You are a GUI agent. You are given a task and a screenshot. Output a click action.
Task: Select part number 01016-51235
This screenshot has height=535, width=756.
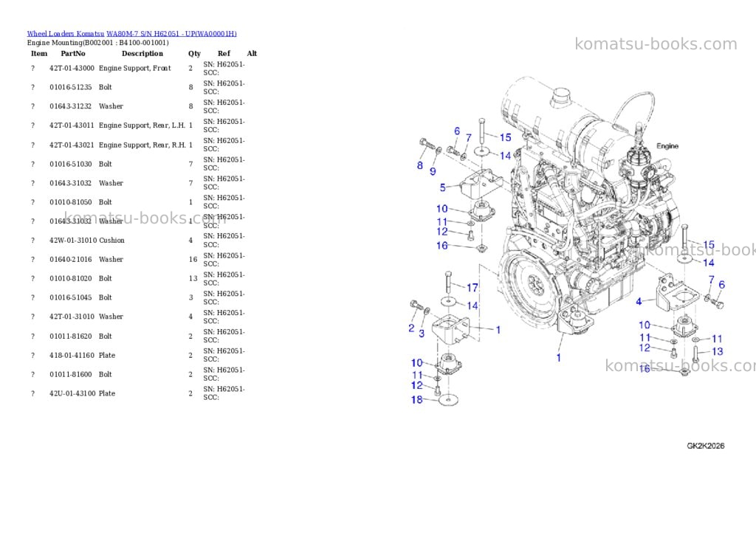tap(70, 87)
